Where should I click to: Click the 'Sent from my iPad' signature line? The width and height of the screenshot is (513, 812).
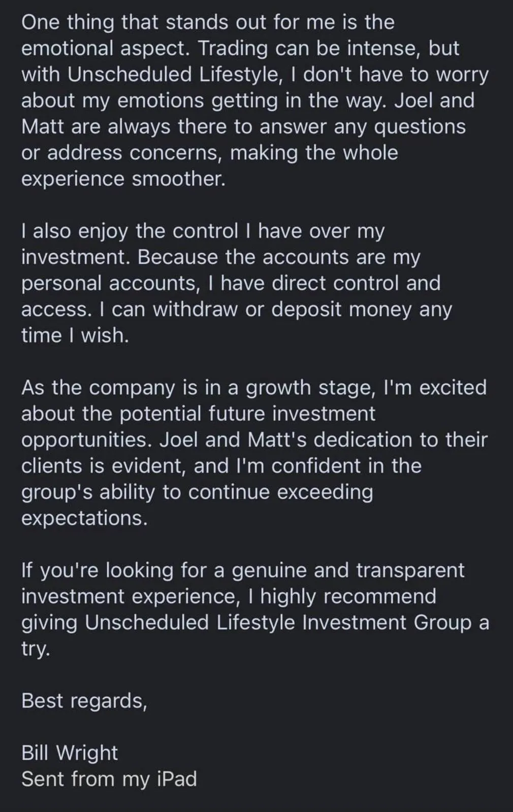tap(109, 779)
